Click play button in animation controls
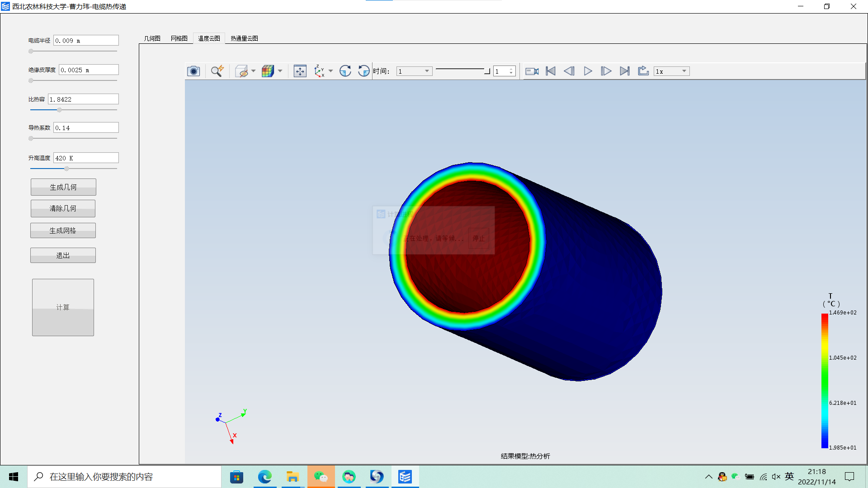 coord(587,71)
